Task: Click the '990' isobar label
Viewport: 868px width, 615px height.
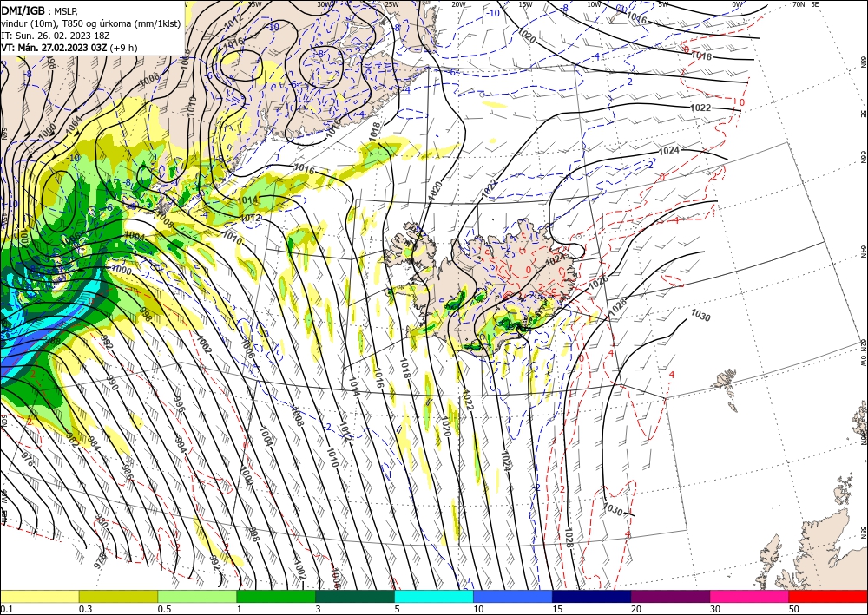Action: click(x=112, y=383)
